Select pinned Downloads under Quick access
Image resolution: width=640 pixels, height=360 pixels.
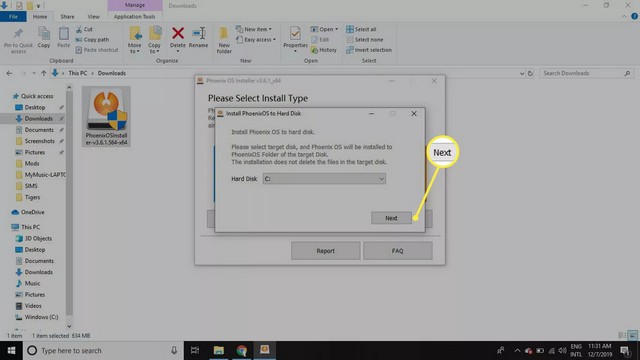pyautogui.click(x=38, y=118)
